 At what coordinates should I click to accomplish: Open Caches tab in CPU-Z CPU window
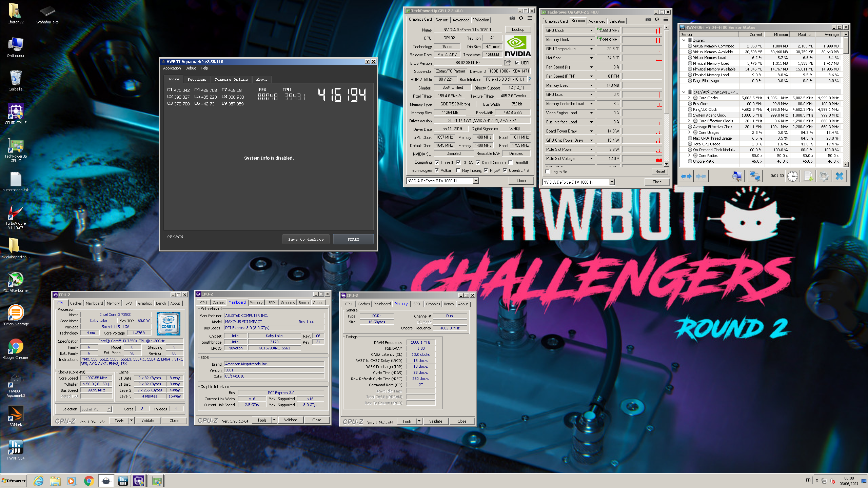point(76,303)
